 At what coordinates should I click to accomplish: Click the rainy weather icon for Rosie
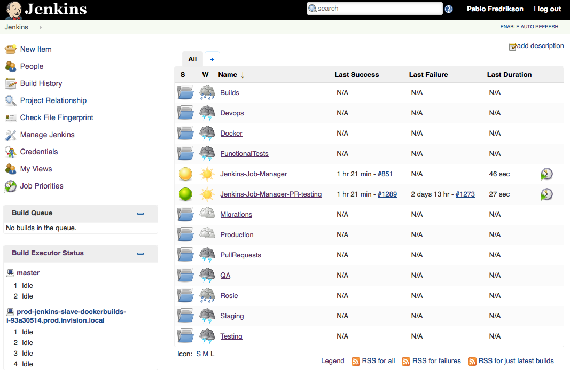pos(207,295)
